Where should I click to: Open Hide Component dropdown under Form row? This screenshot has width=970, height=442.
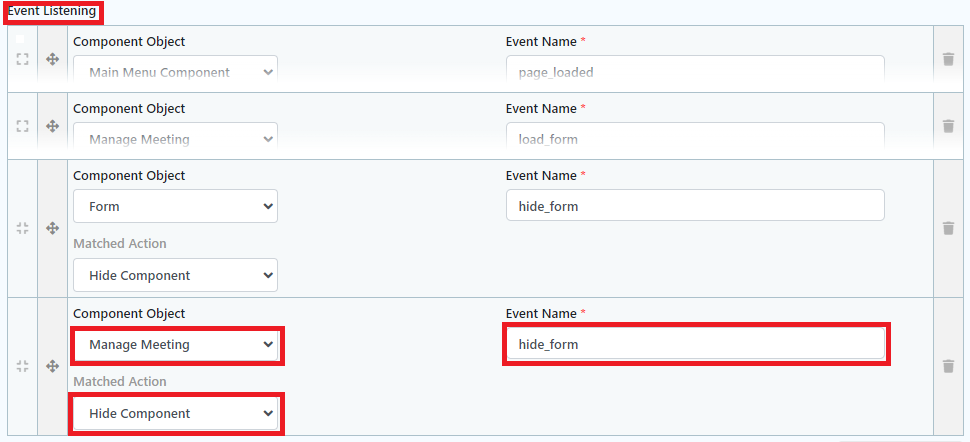pyautogui.click(x=175, y=275)
